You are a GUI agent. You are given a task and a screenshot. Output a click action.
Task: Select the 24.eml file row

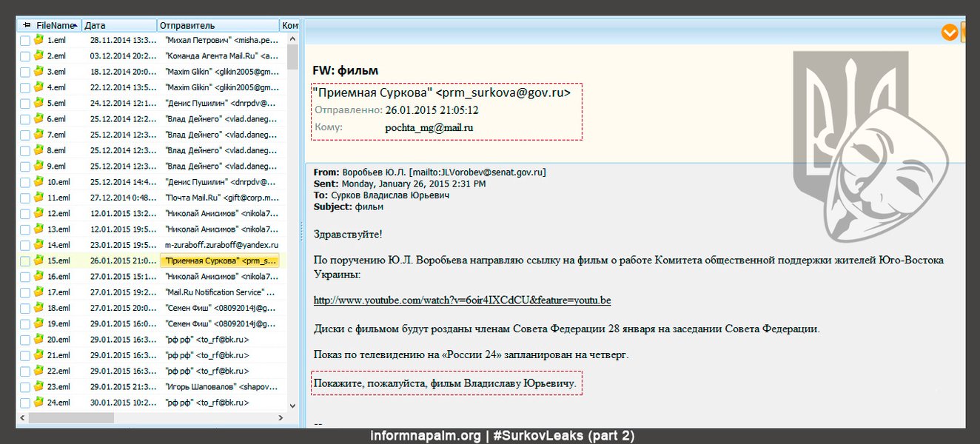[x=148, y=403]
